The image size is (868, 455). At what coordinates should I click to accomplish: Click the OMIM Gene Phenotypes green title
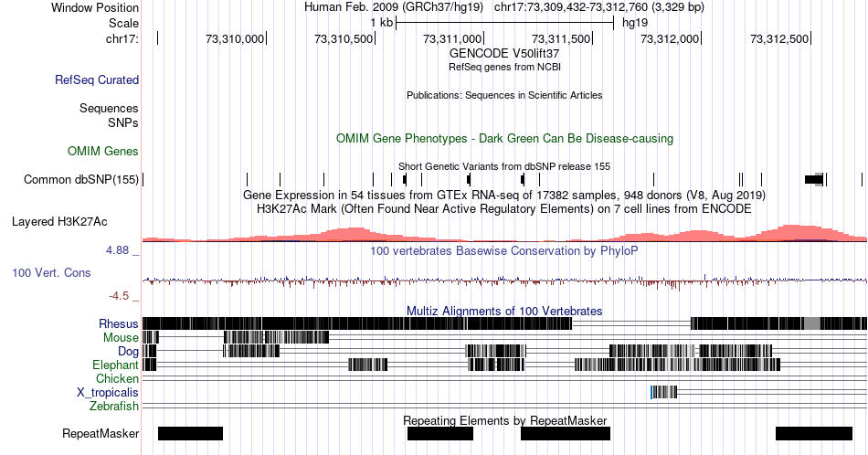click(504, 138)
